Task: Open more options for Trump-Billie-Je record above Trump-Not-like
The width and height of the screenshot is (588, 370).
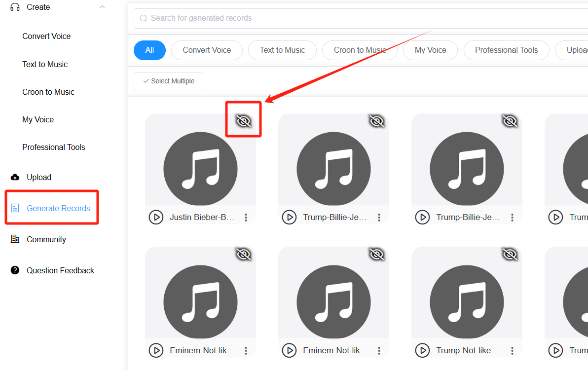Action: click(512, 218)
